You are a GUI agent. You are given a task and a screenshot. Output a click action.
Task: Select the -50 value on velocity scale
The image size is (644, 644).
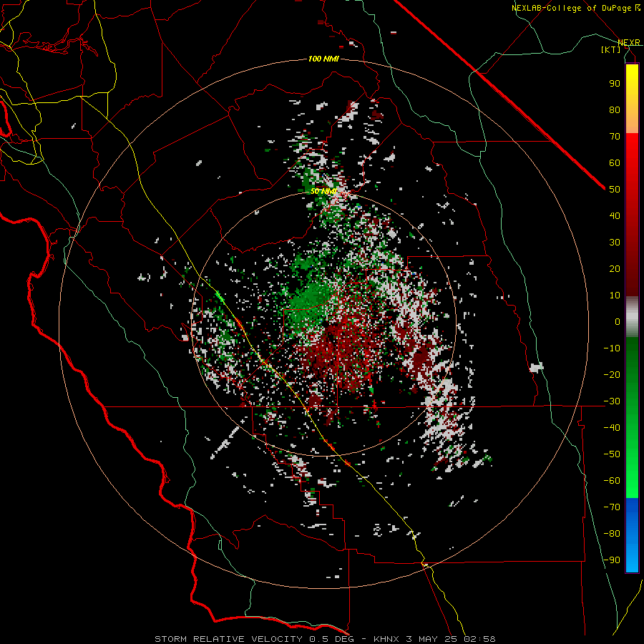click(612, 454)
